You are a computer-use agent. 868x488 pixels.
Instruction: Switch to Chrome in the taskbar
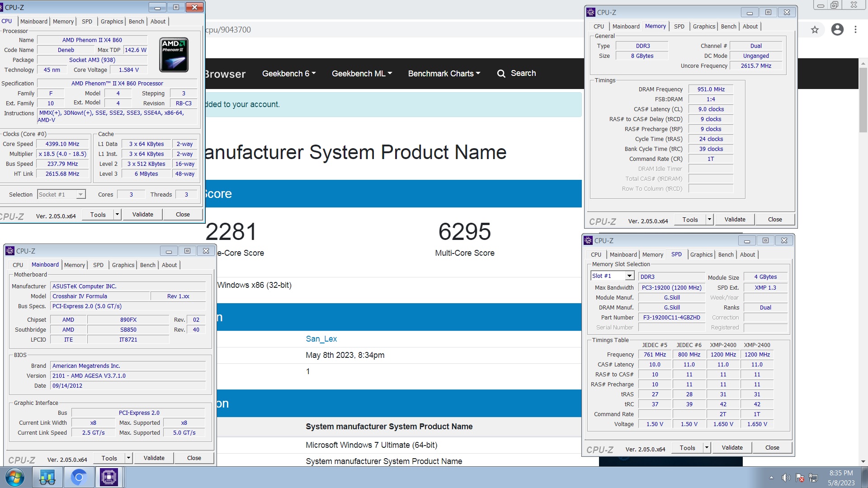tap(79, 478)
